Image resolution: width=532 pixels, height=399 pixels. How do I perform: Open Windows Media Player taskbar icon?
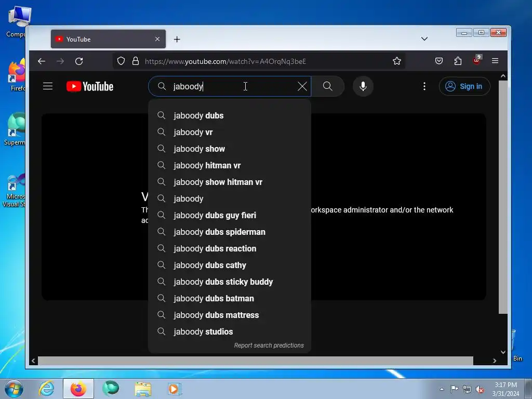click(175, 389)
